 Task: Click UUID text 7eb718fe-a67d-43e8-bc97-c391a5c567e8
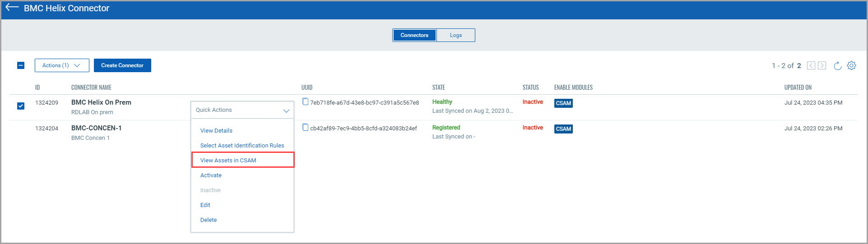coord(364,102)
